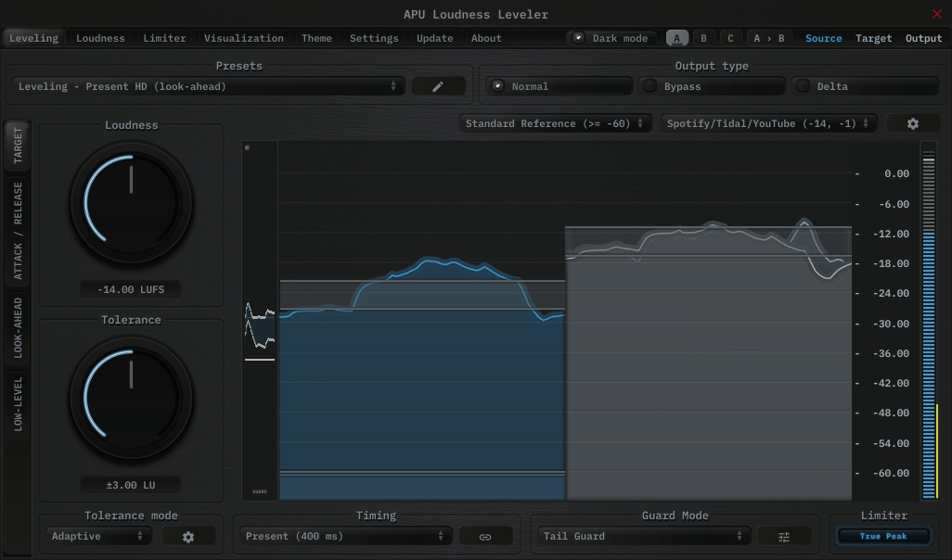Select the Bypass output type
This screenshot has height=560, width=952.
[x=712, y=86]
